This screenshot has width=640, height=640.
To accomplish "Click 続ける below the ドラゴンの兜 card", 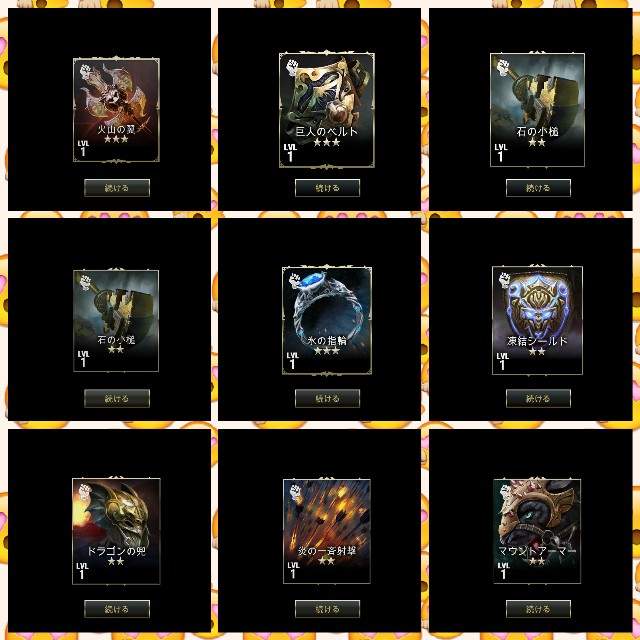I will point(117,609).
